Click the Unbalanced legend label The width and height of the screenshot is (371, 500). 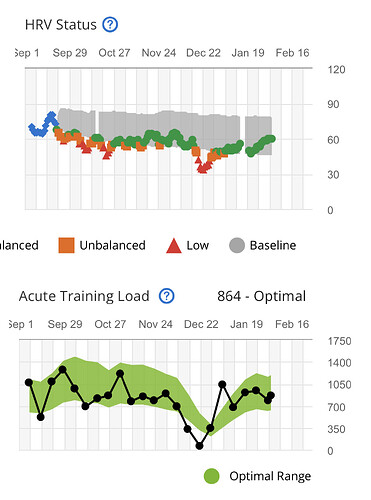112,245
